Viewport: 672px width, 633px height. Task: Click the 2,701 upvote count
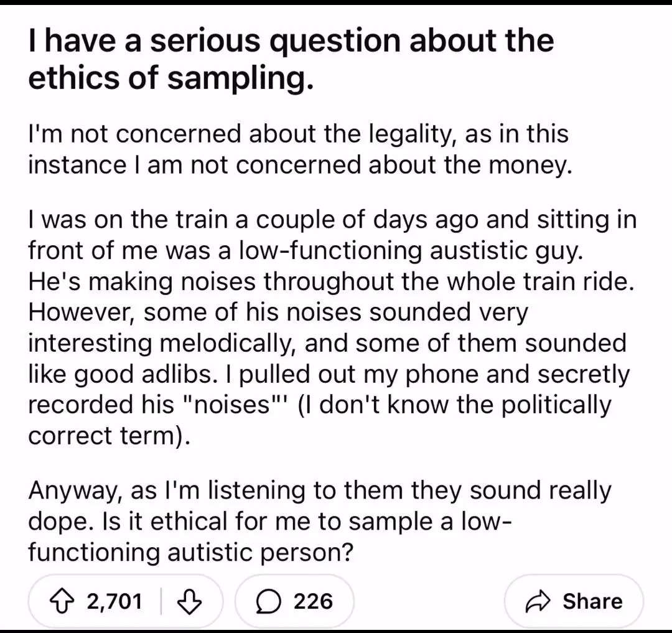[x=114, y=601]
